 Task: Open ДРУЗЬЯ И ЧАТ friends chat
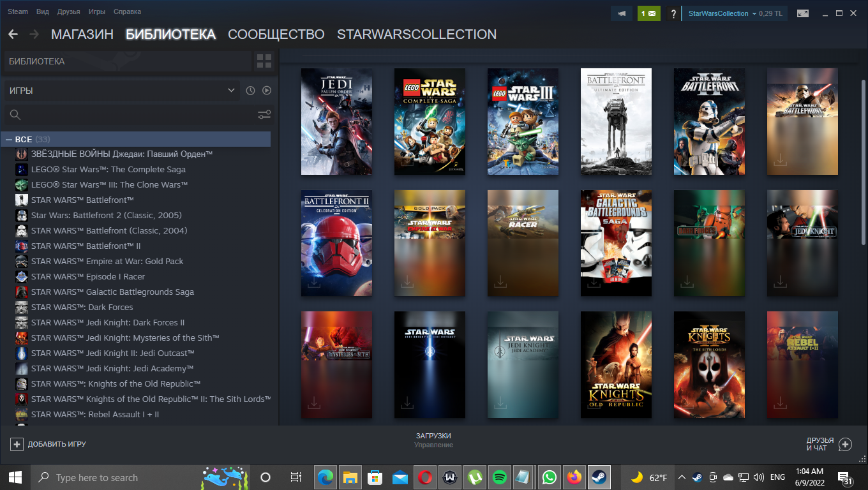pos(820,444)
